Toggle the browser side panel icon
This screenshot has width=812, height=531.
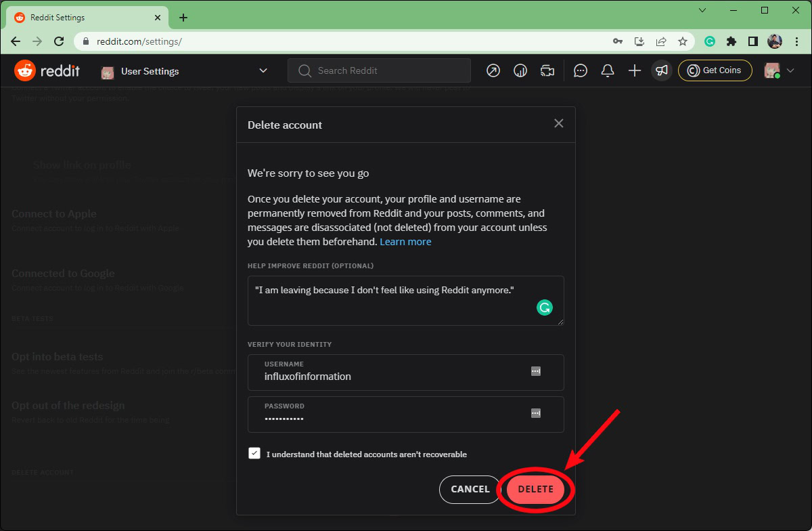click(x=753, y=41)
